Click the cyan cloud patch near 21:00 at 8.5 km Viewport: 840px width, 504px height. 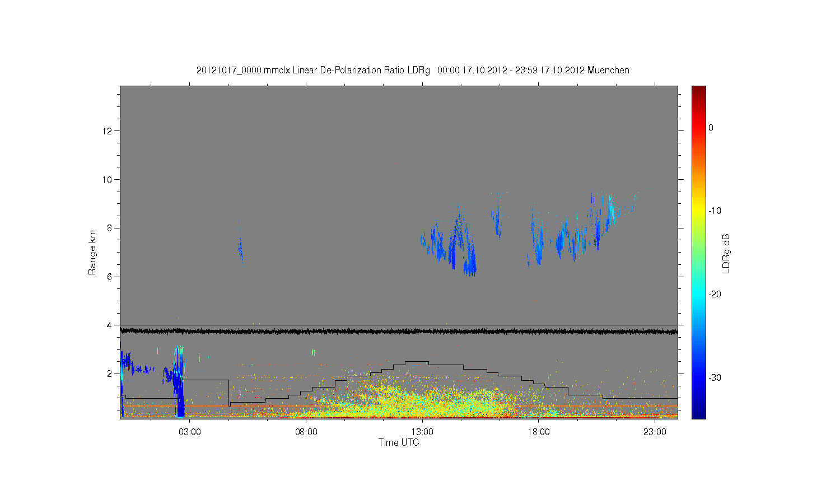coord(611,211)
